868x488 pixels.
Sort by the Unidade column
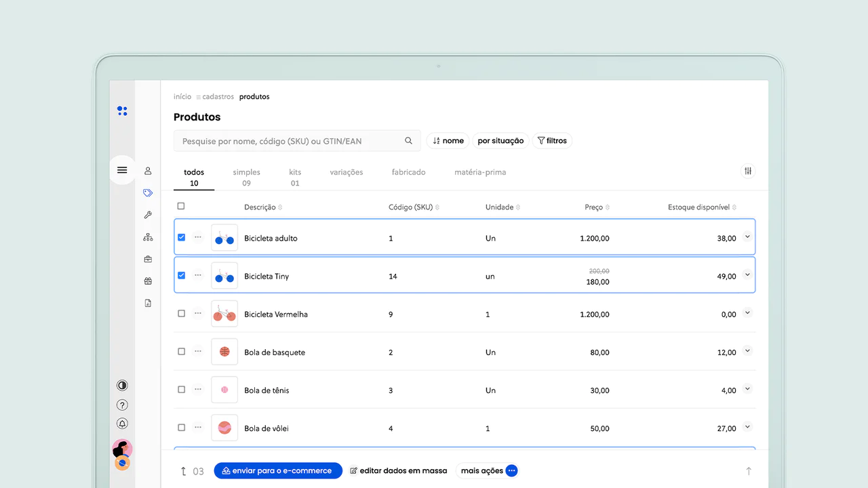pos(503,207)
